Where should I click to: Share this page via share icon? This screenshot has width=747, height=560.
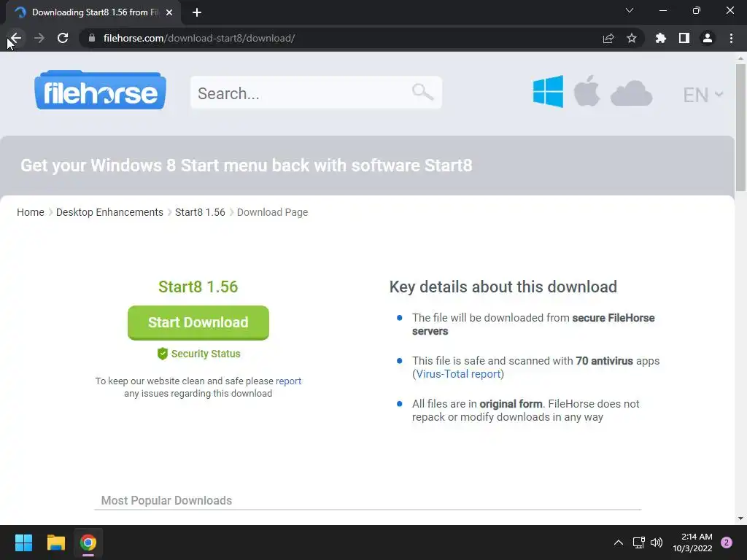[608, 38]
